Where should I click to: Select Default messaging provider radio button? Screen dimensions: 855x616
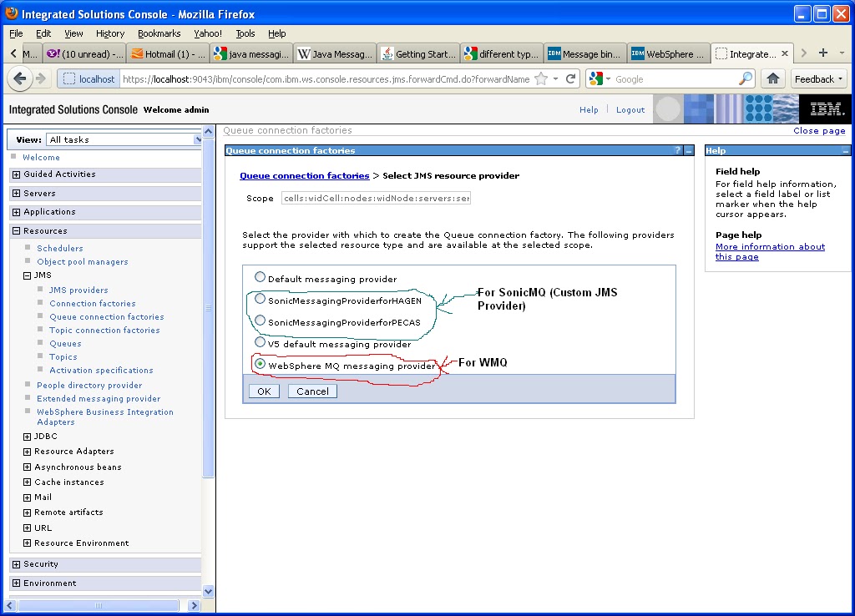[x=261, y=277]
